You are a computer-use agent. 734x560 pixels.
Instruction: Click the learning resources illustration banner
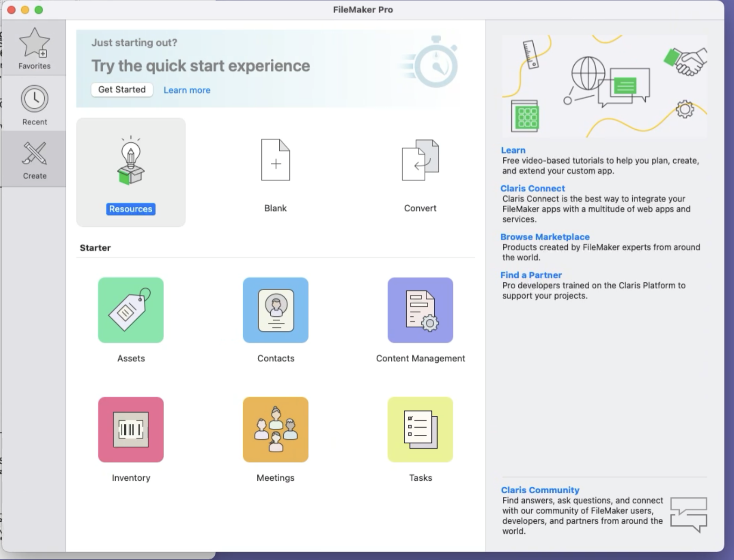coord(605,86)
